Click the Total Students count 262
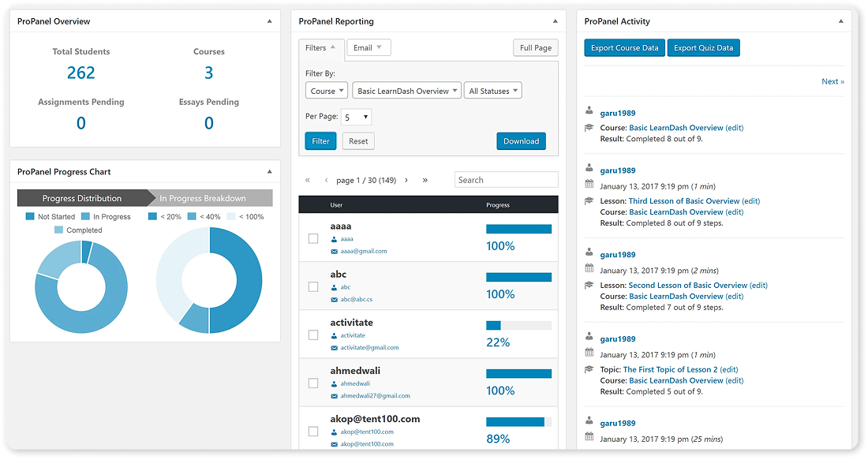This screenshot has height=460, width=868. click(x=80, y=73)
